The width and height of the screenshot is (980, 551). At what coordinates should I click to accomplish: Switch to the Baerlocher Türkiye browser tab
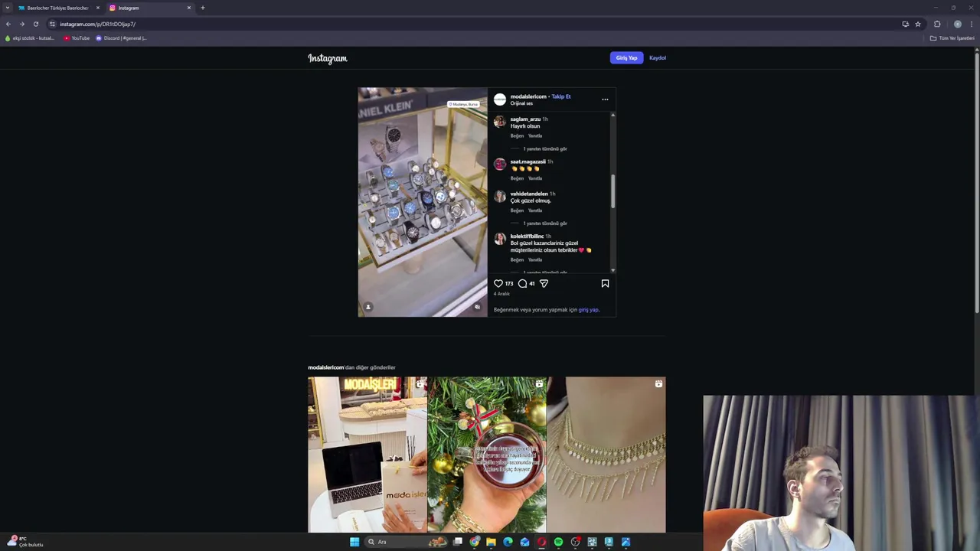[x=57, y=8]
